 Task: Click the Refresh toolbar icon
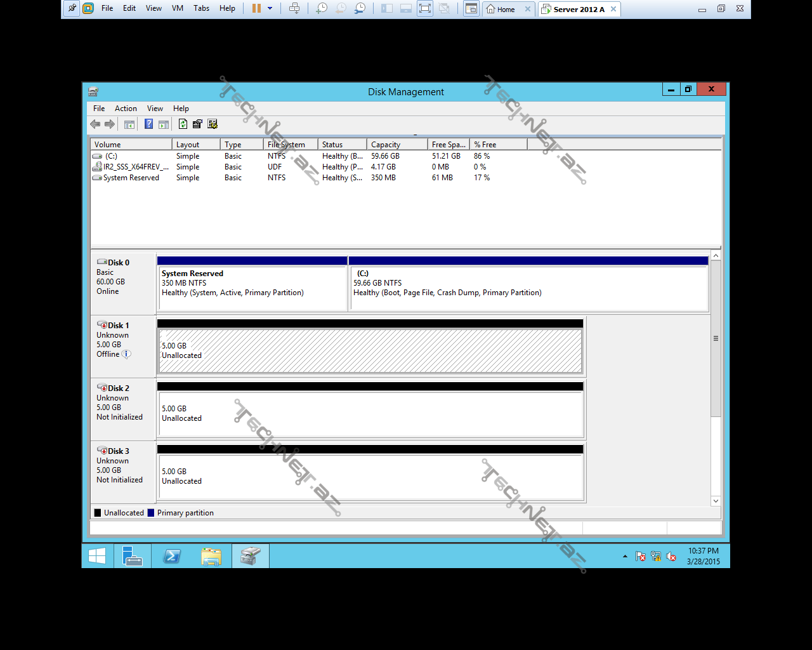coord(183,124)
